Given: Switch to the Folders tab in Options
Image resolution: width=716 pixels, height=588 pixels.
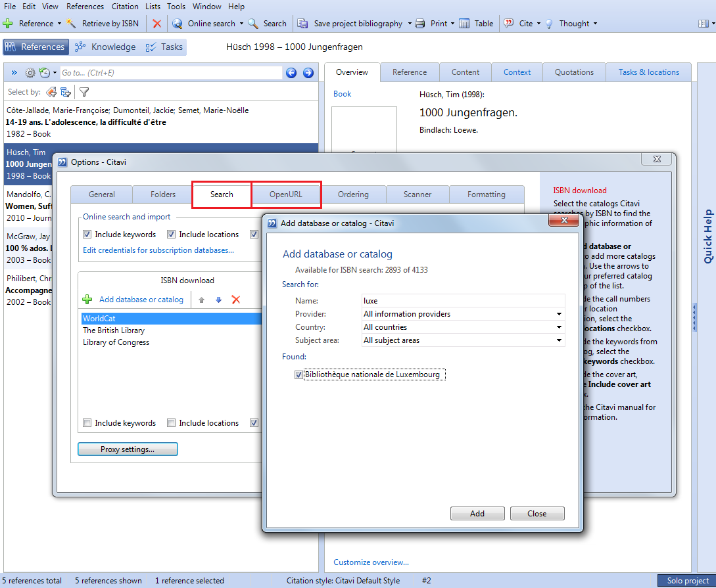Looking at the screenshot, I should tap(163, 194).
